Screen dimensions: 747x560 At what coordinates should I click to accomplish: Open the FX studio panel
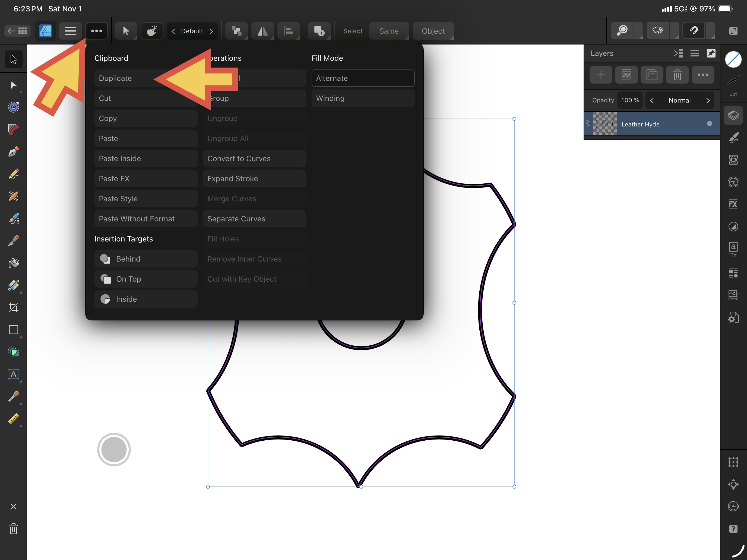click(x=733, y=204)
